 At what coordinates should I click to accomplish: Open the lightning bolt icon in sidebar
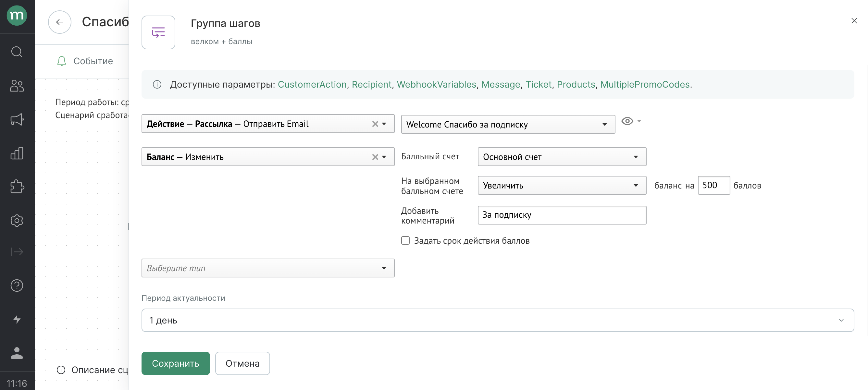pyautogui.click(x=17, y=319)
